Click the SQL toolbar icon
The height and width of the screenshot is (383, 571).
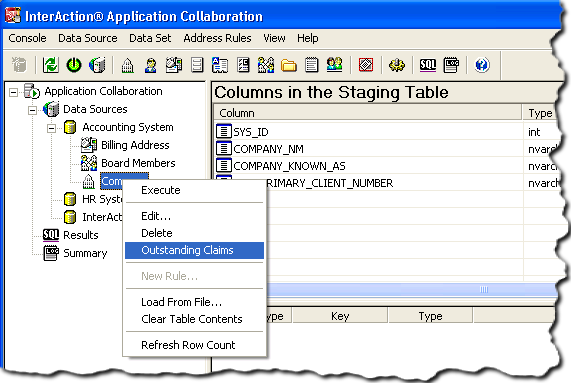click(428, 65)
